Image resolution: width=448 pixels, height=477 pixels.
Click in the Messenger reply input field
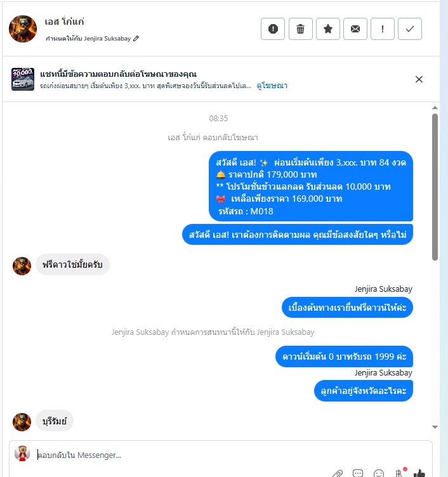pos(232,455)
